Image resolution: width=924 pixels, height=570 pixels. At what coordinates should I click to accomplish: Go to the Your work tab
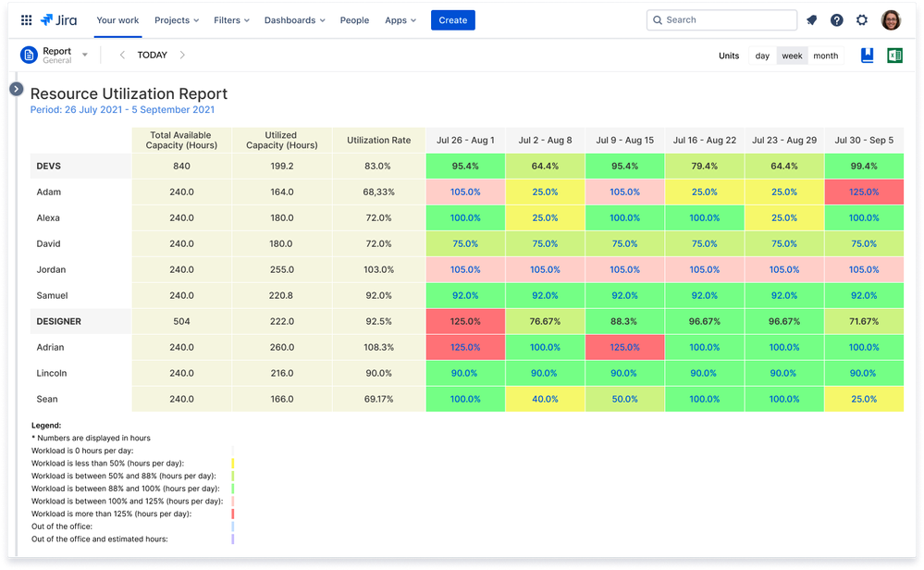117,20
